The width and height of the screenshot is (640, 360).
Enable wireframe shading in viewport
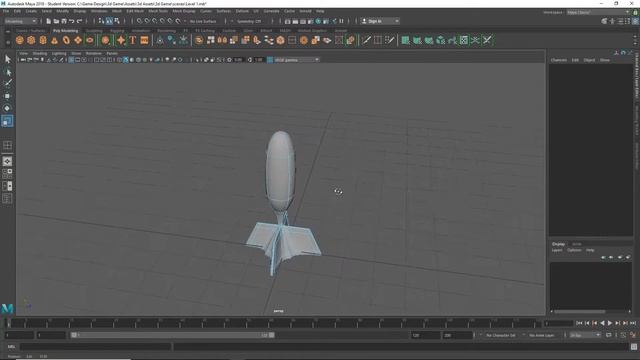point(120,60)
